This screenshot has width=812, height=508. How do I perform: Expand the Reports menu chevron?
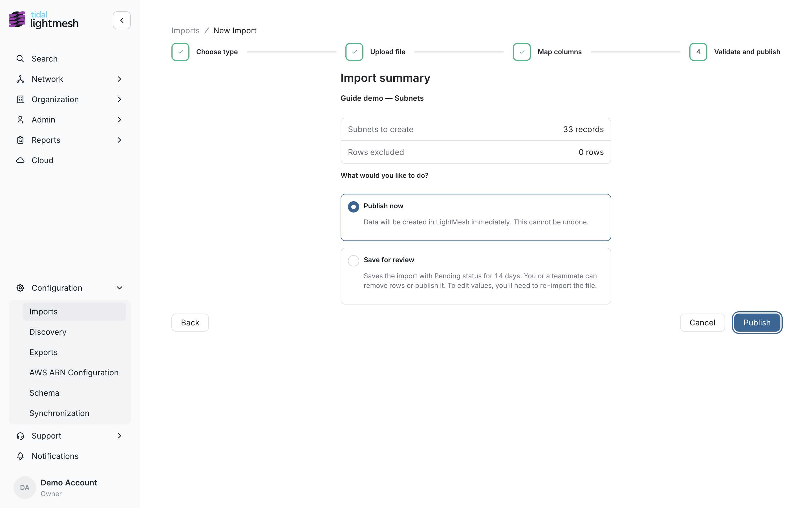click(x=120, y=140)
